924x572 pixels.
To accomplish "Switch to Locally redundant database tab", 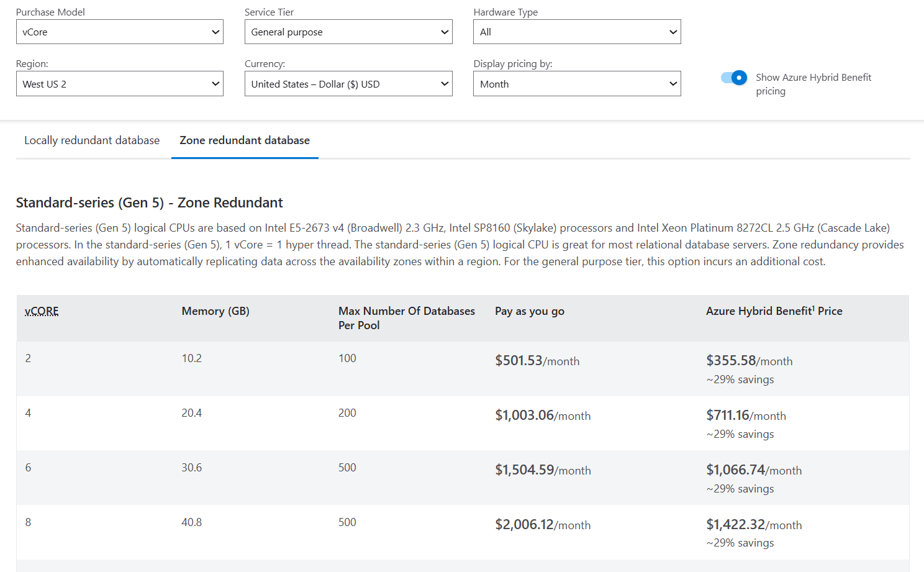I will [91, 140].
